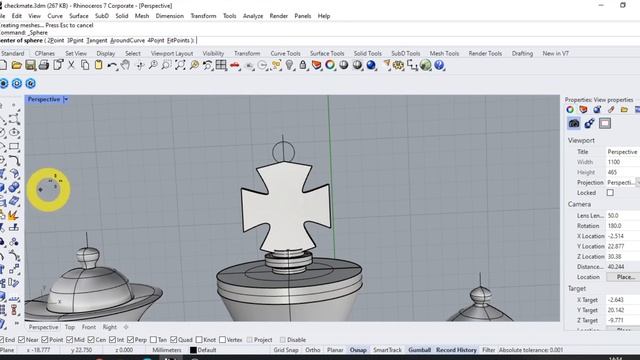This screenshot has height=360, width=640.
Task: Open the Render menu
Action: pyautogui.click(x=279, y=16)
